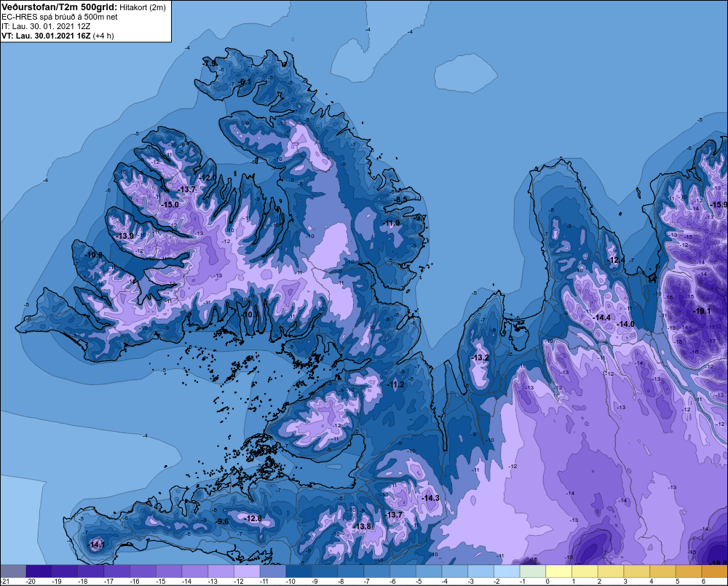Select legend swatch between 5 and 6

coord(689,571)
